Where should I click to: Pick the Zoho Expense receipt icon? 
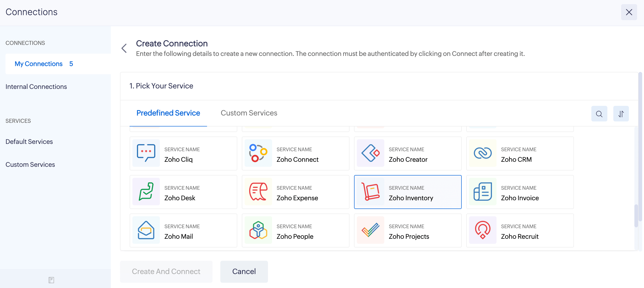tap(258, 192)
